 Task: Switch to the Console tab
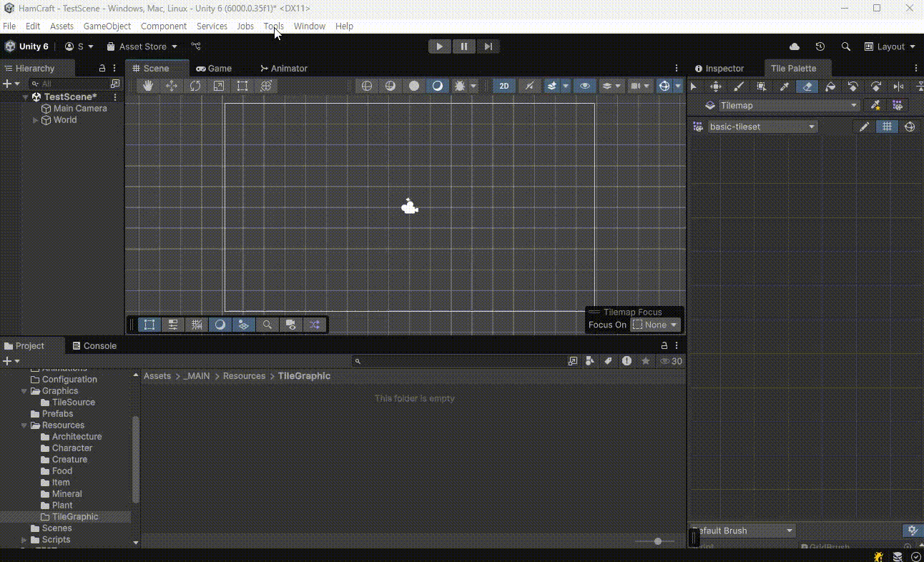94,346
